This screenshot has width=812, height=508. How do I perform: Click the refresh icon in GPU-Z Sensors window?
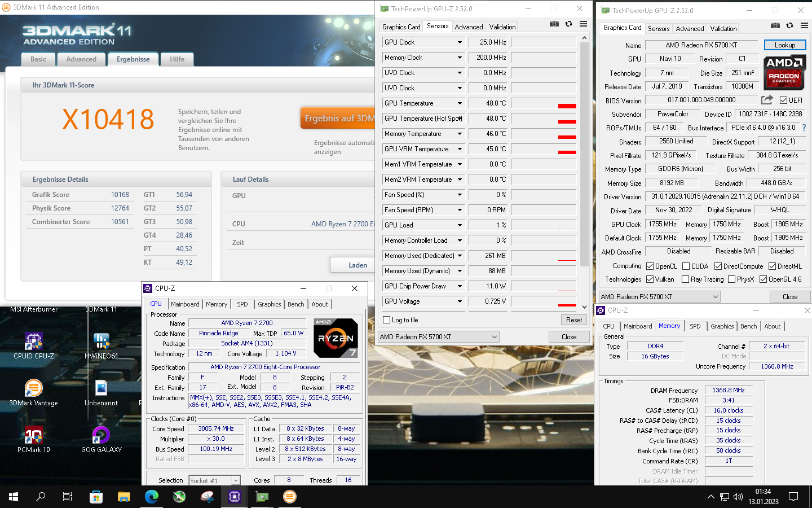pyautogui.click(x=568, y=24)
